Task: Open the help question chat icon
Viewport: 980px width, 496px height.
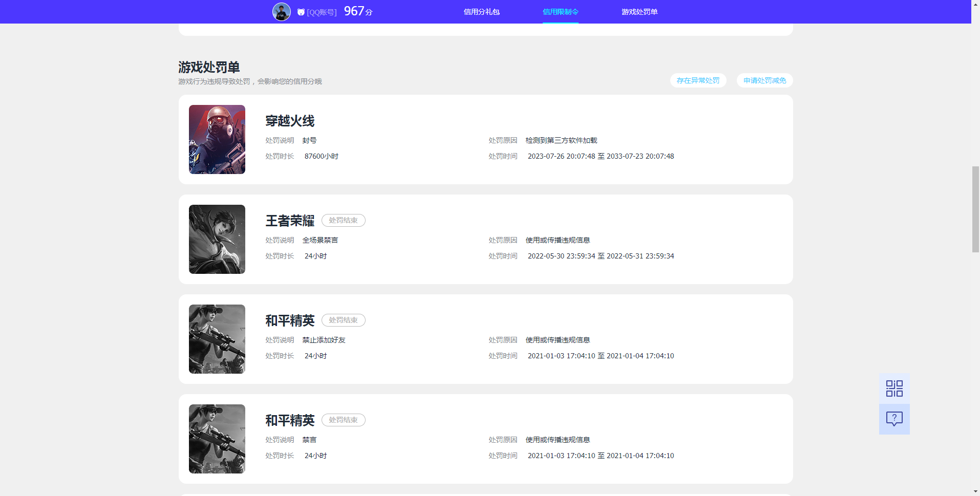Action: click(894, 419)
